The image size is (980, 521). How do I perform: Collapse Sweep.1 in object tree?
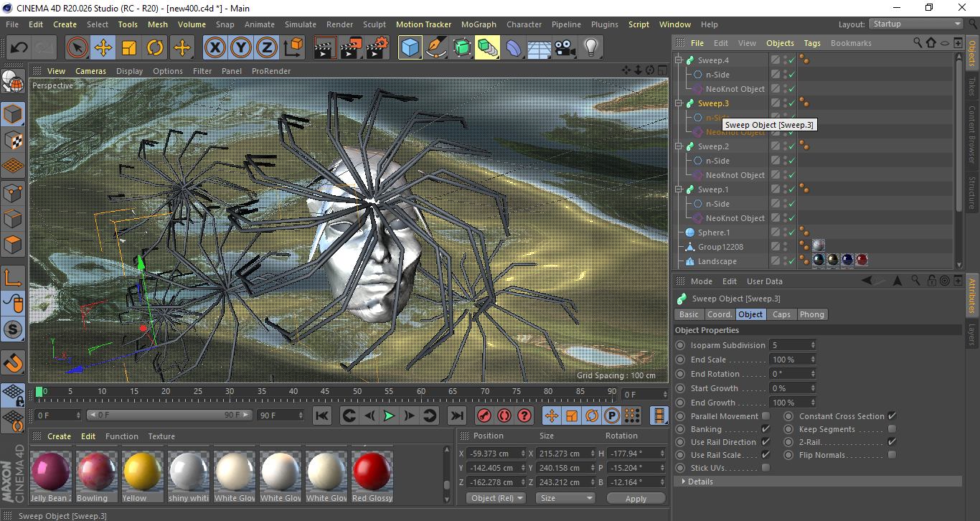pos(679,189)
